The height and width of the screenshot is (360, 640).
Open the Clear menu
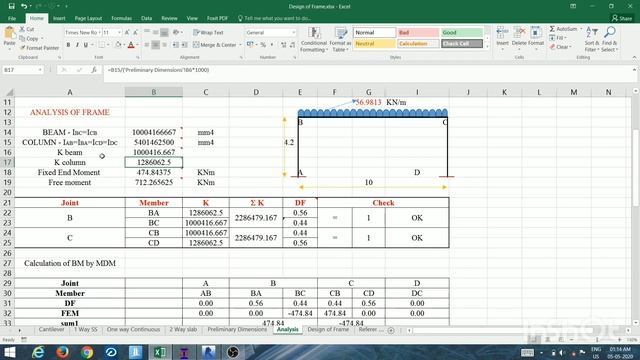coord(560,47)
